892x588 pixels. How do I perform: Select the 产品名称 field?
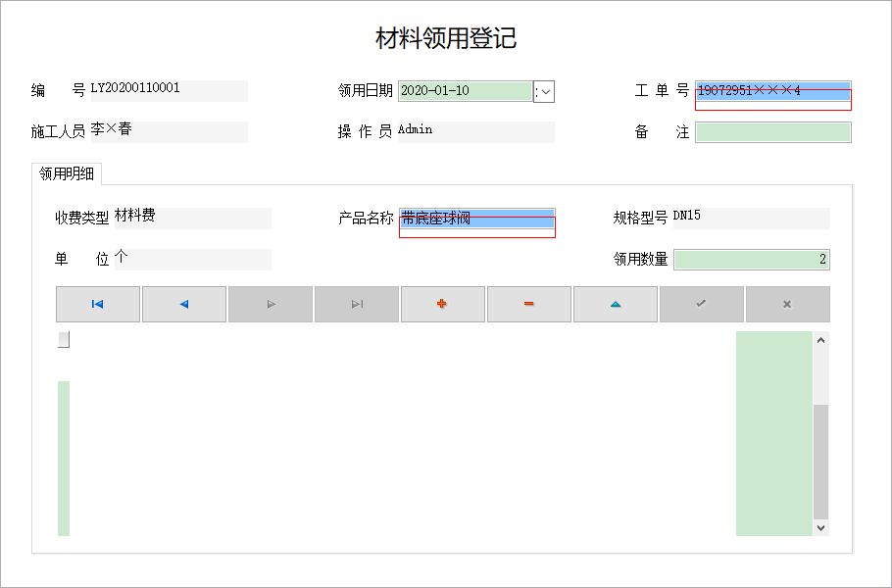tap(476, 219)
